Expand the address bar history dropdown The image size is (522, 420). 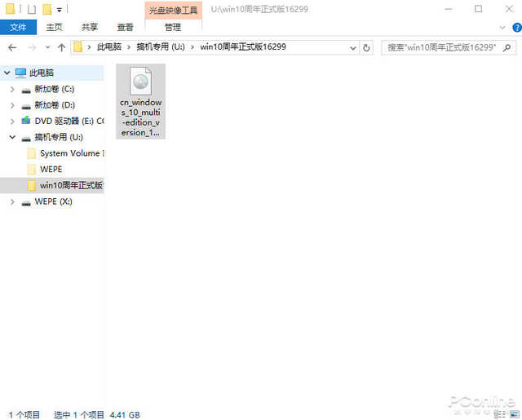tap(353, 48)
